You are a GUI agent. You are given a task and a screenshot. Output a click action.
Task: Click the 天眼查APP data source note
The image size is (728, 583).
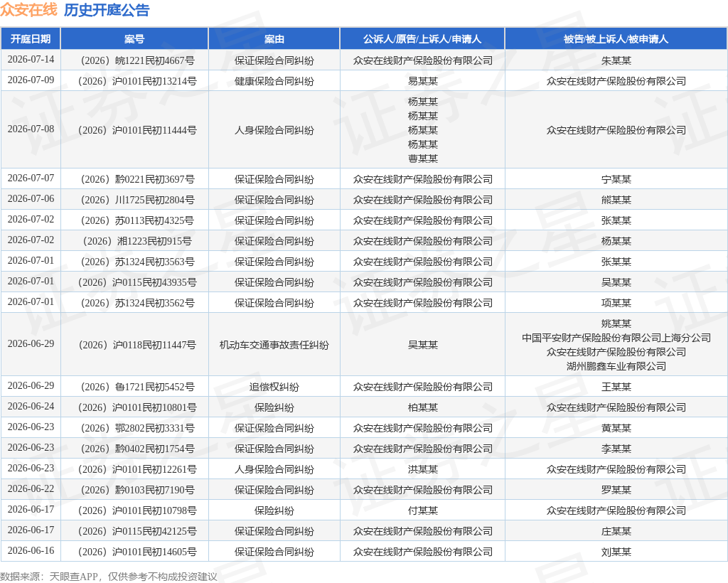(109, 577)
